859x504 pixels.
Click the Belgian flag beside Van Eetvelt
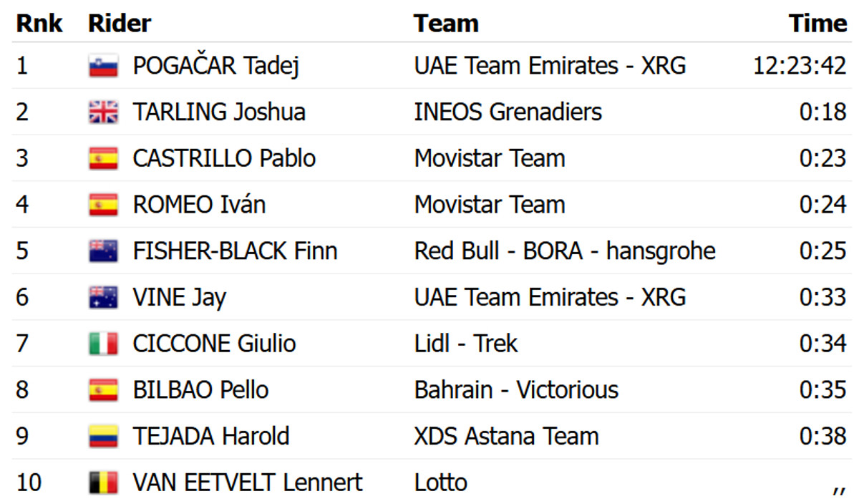tap(103, 483)
